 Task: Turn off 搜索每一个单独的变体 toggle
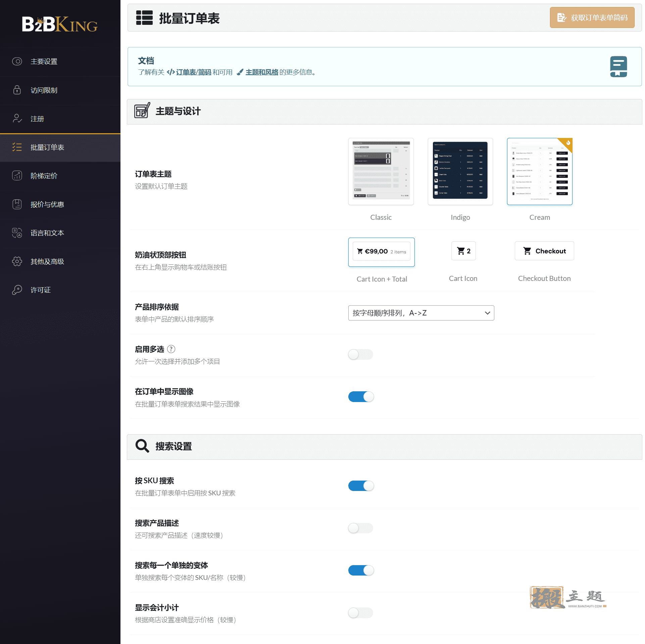tap(361, 571)
